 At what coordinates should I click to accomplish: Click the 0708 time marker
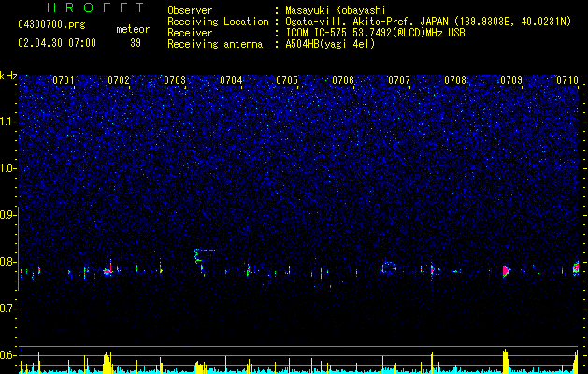click(455, 80)
